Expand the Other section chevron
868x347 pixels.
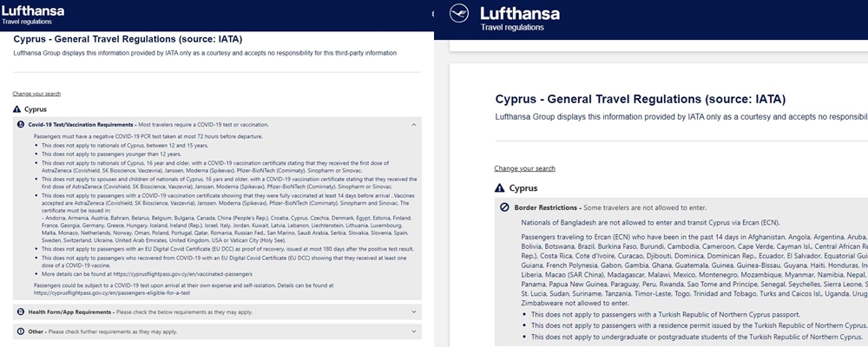pos(413,331)
